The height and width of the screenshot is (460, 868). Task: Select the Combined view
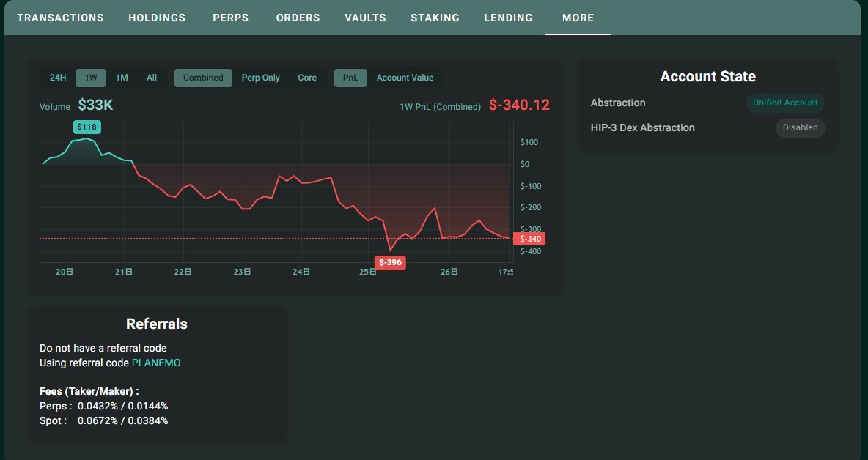pyautogui.click(x=203, y=78)
